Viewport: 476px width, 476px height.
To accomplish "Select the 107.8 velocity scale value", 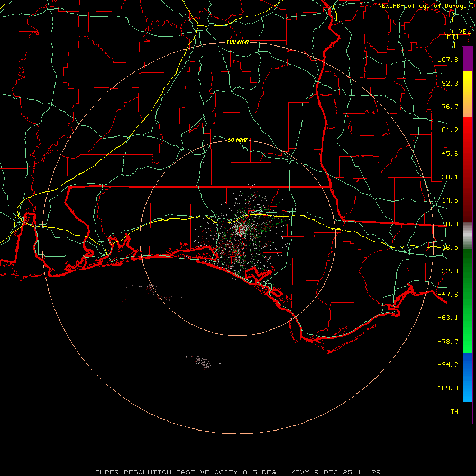I will (x=448, y=59).
